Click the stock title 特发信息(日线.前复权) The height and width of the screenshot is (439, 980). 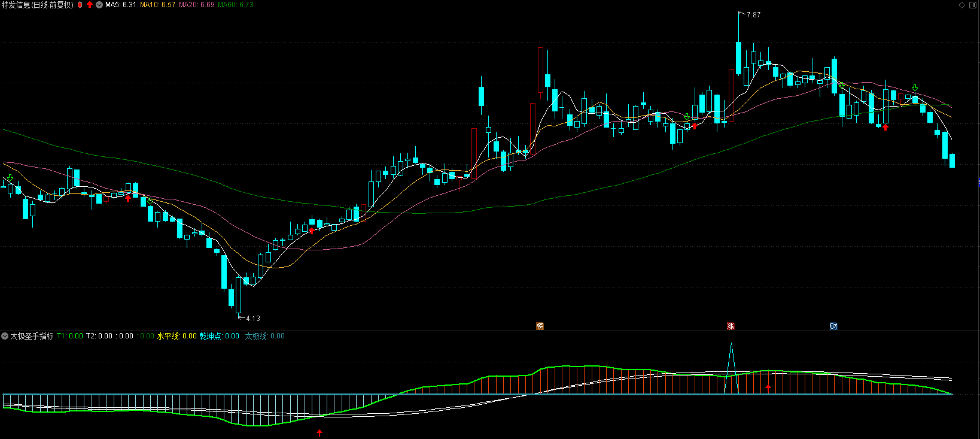point(38,5)
